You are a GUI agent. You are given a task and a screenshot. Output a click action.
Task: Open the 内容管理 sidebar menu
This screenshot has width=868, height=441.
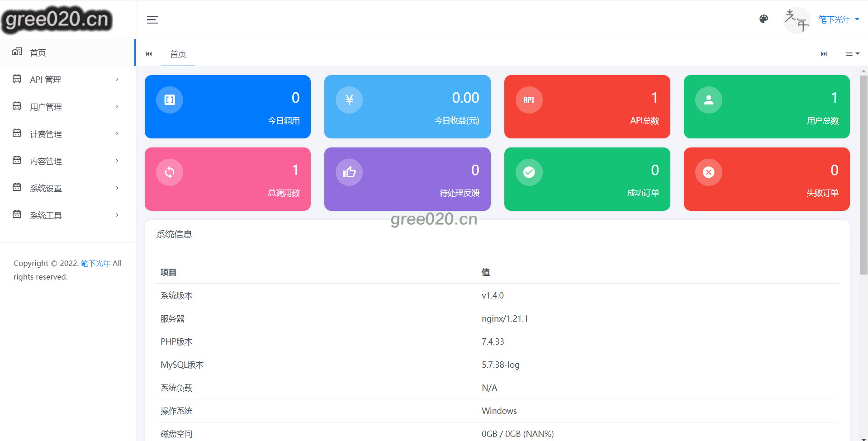46,161
